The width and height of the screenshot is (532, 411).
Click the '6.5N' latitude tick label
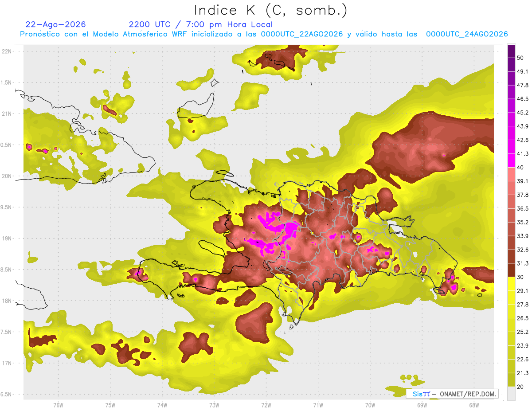[6, 394]
